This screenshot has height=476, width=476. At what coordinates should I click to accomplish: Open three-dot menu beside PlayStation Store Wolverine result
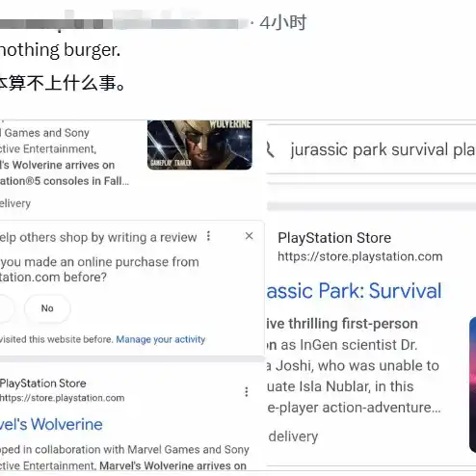pyautogui.click(x=247, y=392)
